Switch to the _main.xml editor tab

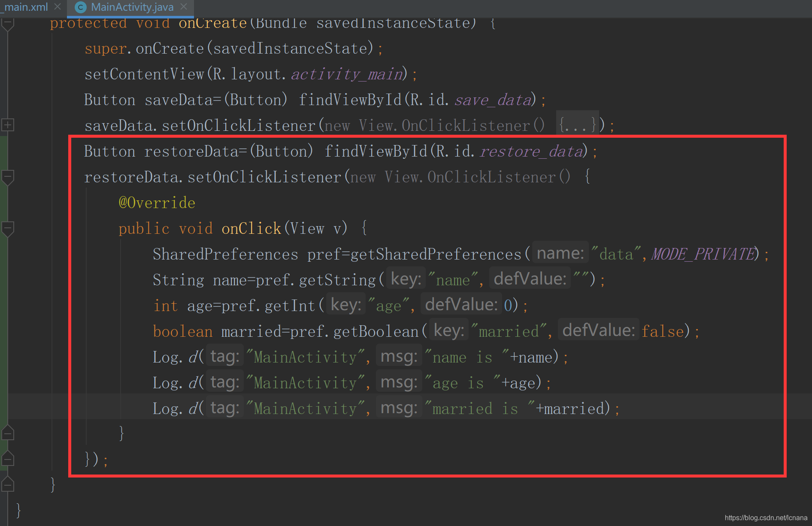[x=26, y=7]
